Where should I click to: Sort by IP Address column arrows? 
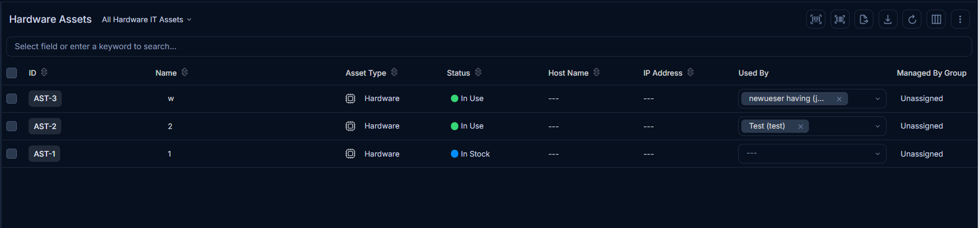(691, 72)
